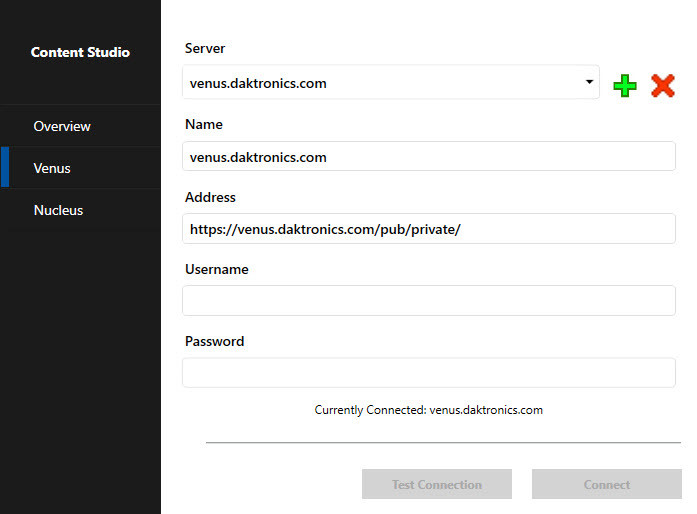Click the Username label
697x514 pixels.
click(x=217, y=269)
